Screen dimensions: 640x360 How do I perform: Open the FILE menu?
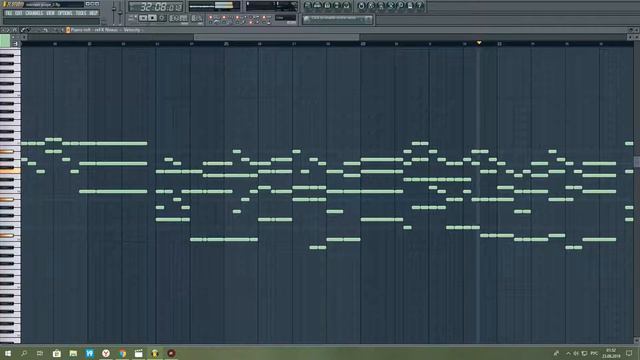click(8, 13)
